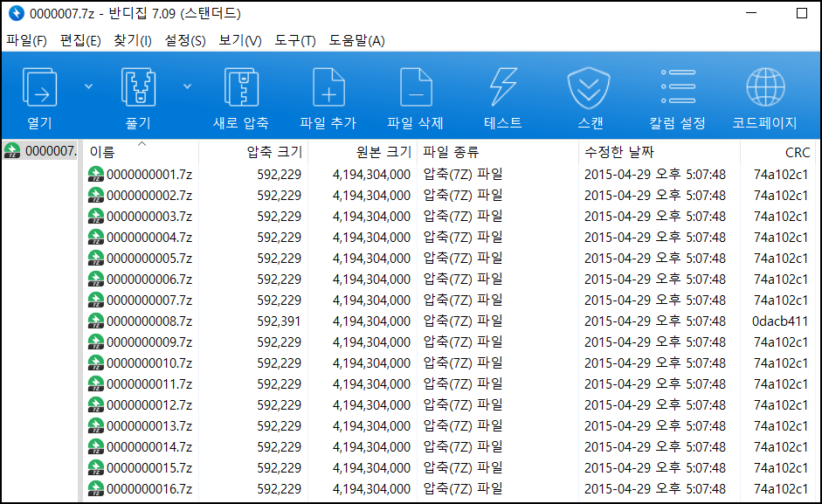Click the 7z icon of 0000000007.7z
Image resolution: width=822 pixels, height=504 pixels.
pyautogui.click(x=95, y=300)
